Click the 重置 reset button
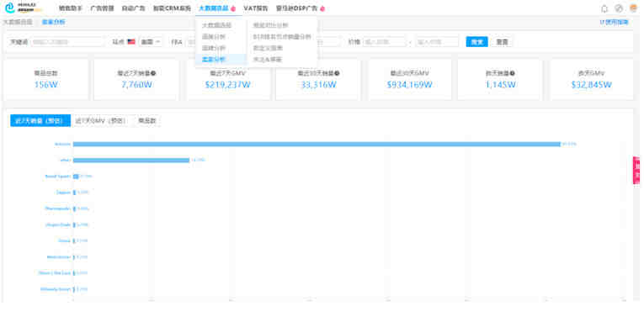Screen dimensions: 644x322 (x=502, y=42)
